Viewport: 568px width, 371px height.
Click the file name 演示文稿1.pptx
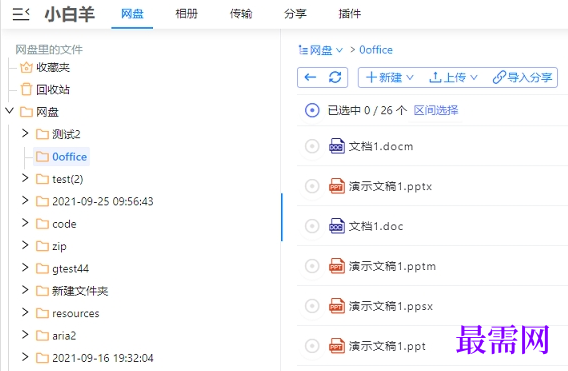click(390, 186)
